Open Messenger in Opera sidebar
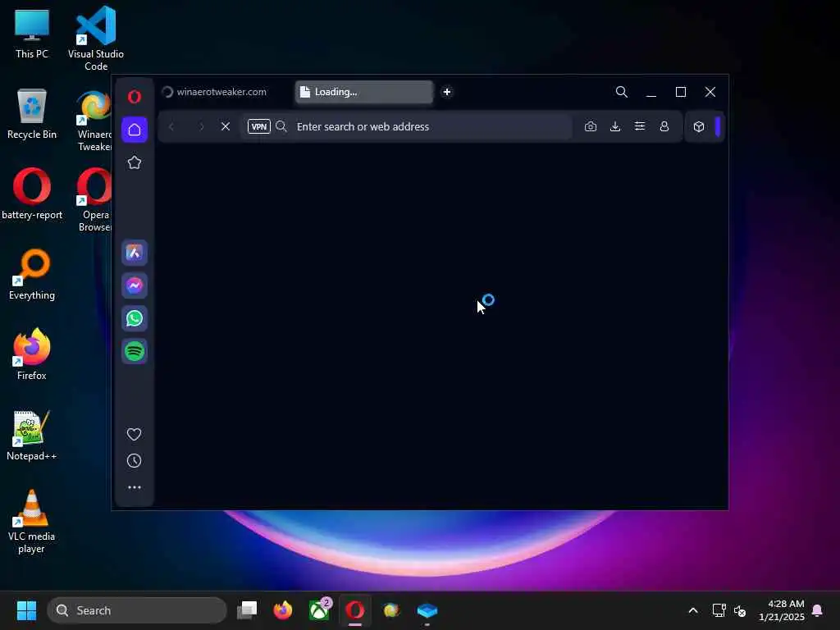The image size is (840, 630). coord(135,285)
